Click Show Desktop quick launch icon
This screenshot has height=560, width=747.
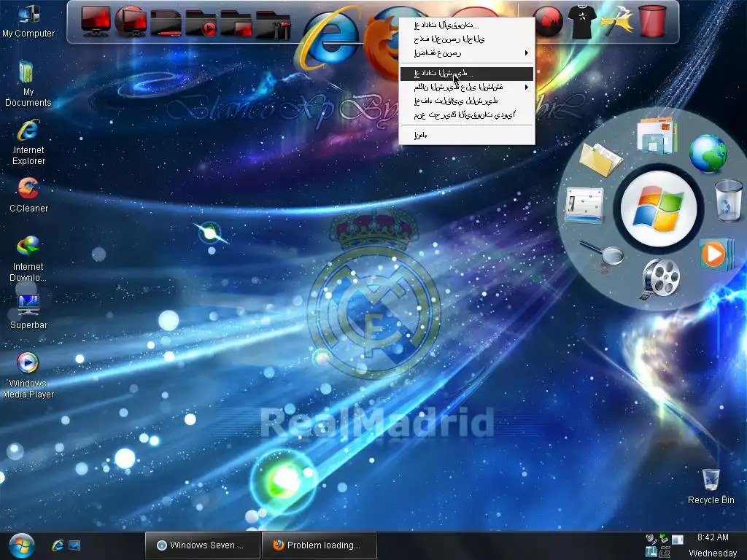[74, 545]
